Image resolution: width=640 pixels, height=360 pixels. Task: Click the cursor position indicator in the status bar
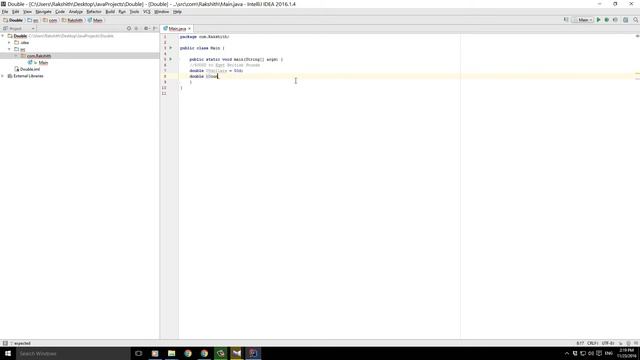pos(580,343)
